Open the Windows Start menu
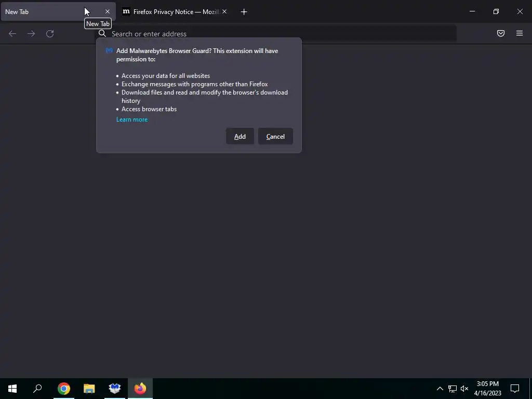Image resolution: width=532 pixels, height=399 pixels. pyautogui.click(x=12, y=389)
